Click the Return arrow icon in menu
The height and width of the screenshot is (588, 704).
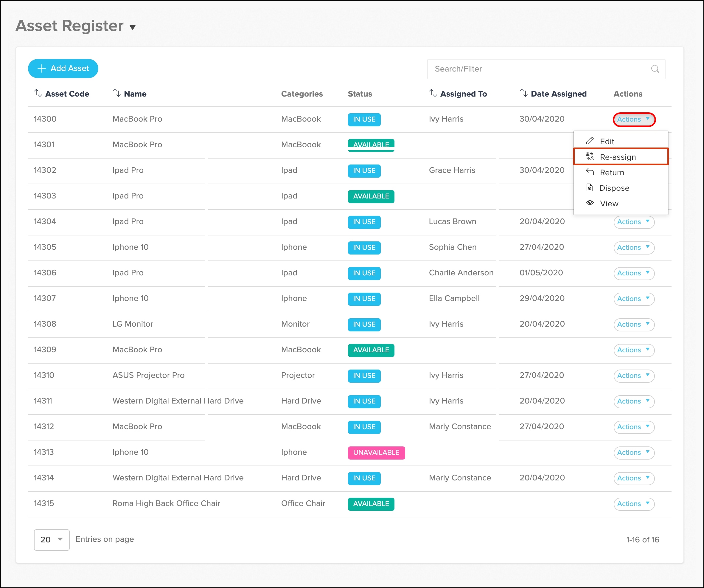pos(590,172)
